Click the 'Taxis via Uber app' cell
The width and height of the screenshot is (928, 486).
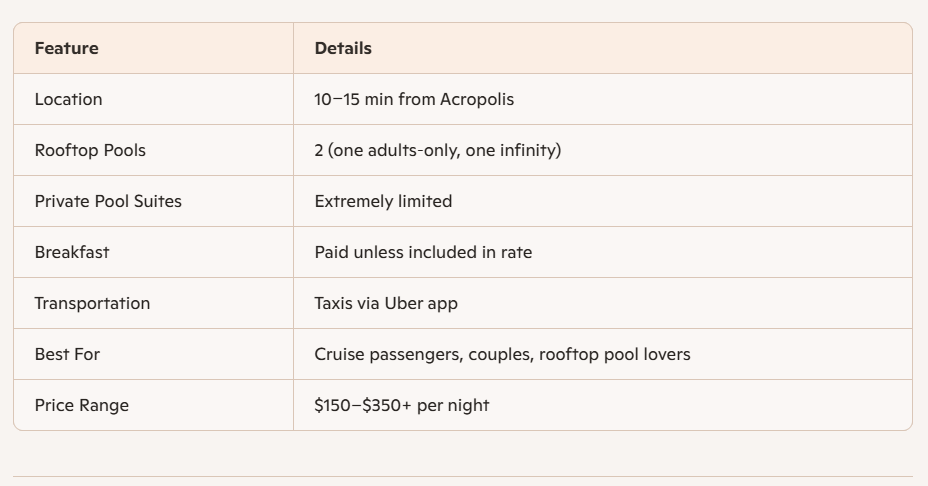point(386,303)
